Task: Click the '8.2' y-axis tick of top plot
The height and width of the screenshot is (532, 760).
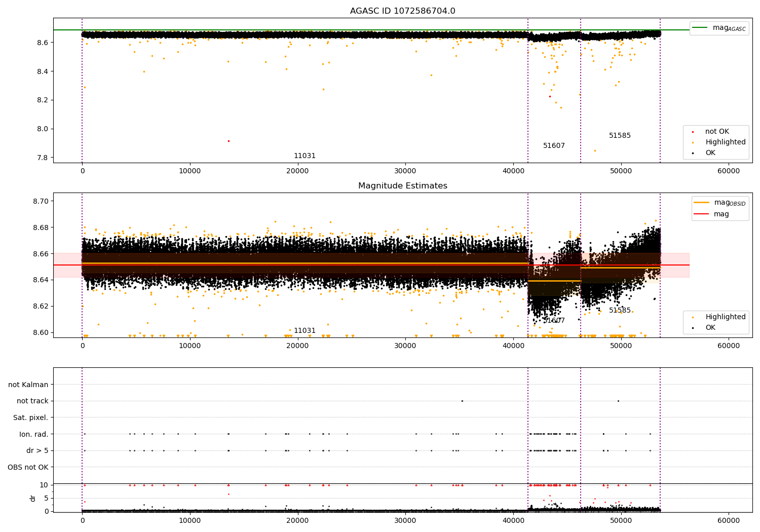Action: [42, 100]
